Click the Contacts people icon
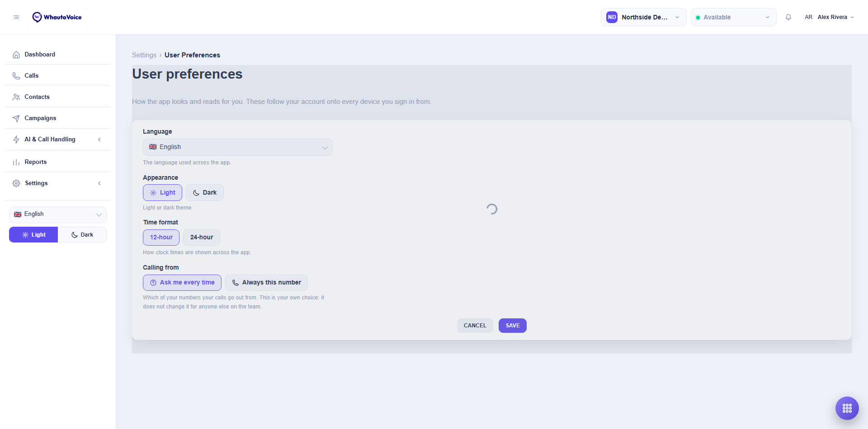868x429 pixels. pos(16,97)
